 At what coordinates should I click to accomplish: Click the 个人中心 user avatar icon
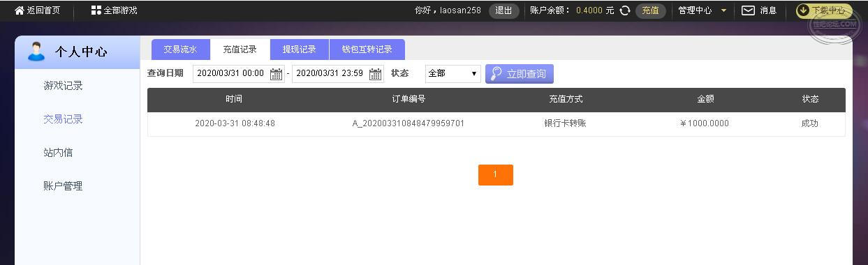coord(36,52)
